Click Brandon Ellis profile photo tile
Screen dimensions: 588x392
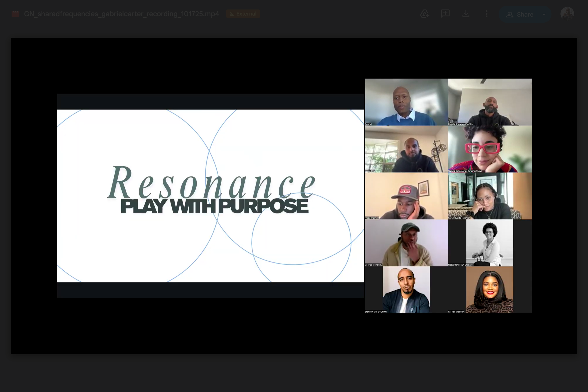coord(406,290)
